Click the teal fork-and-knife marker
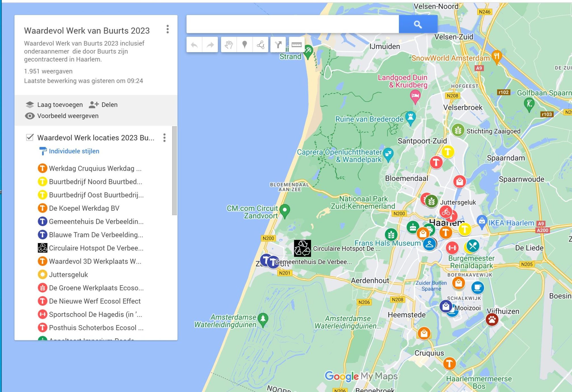This screenshot has height=392, width=572. coord(473,246)
